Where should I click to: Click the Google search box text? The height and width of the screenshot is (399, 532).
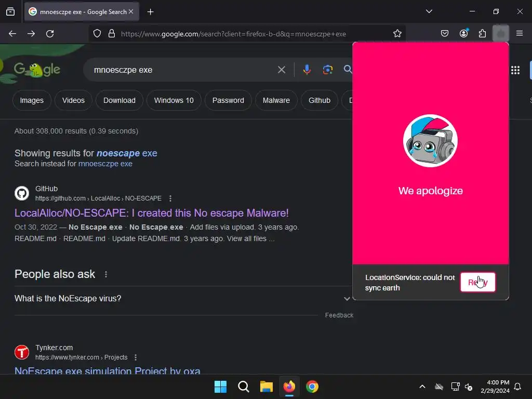point(123,70)
